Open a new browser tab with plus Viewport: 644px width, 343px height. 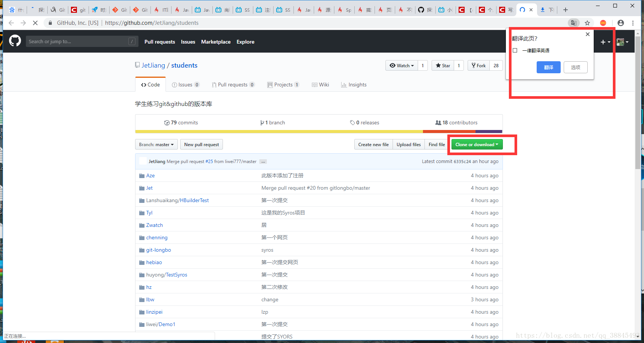[566, 10]
